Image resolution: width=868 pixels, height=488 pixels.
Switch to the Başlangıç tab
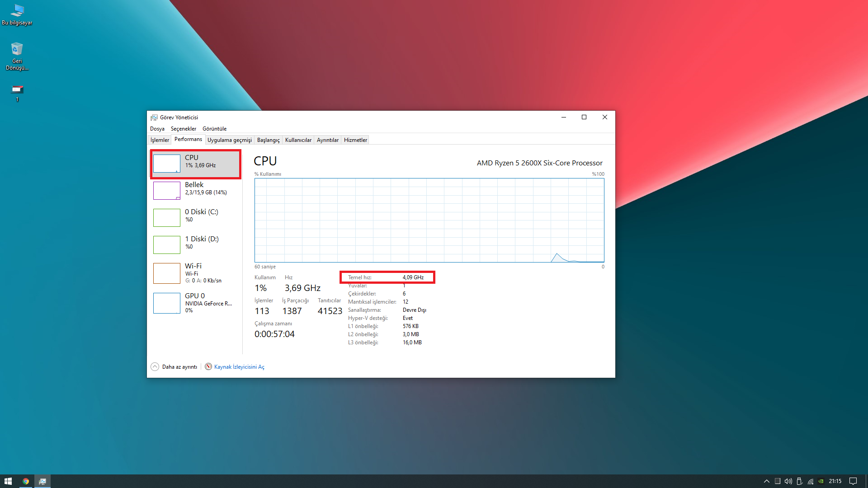[x=268, y=140]
